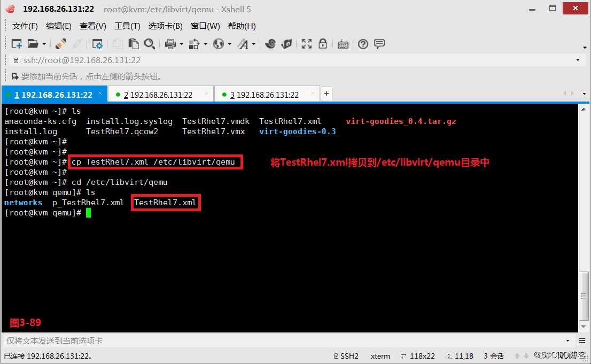Click the xterm status bar entry

pos(380,356)
